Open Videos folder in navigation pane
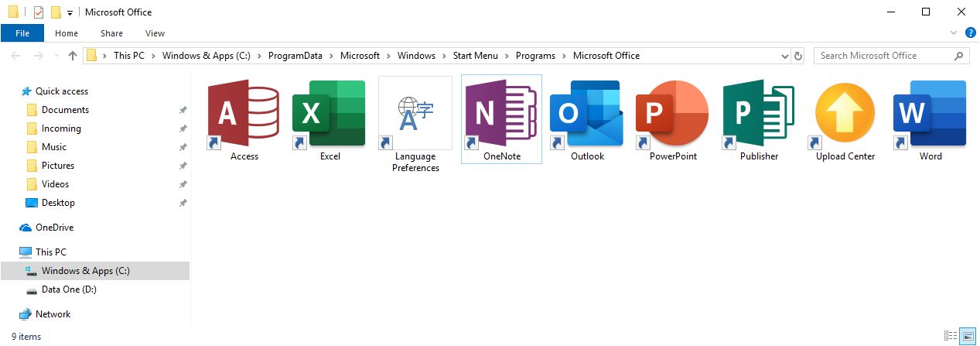This screenshot has height=346, width=980. click(55, 184)
